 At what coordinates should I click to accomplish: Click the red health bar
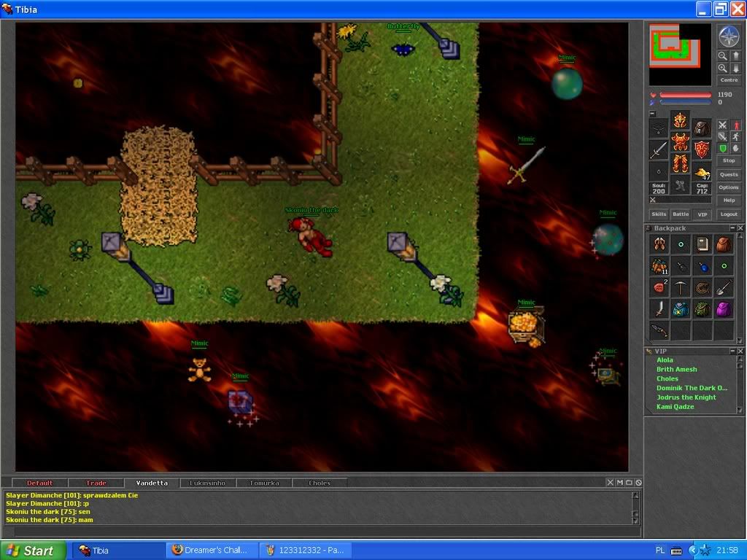[x=685, y=96]
